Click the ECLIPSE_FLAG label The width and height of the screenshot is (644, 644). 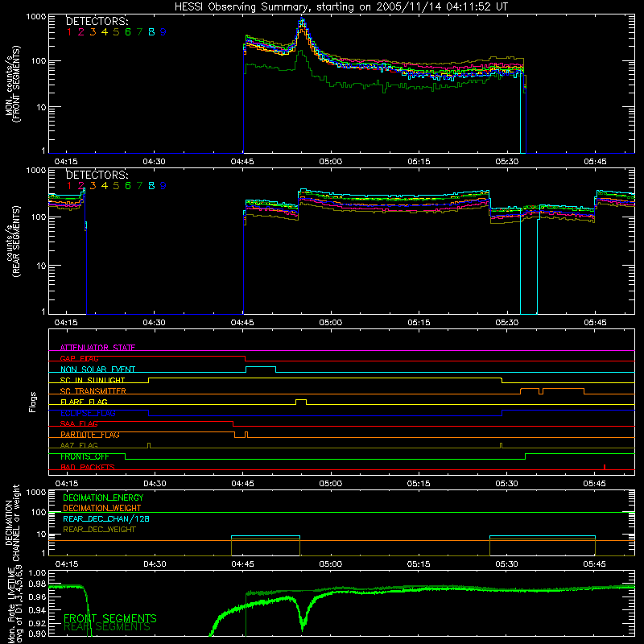(88, 413)
